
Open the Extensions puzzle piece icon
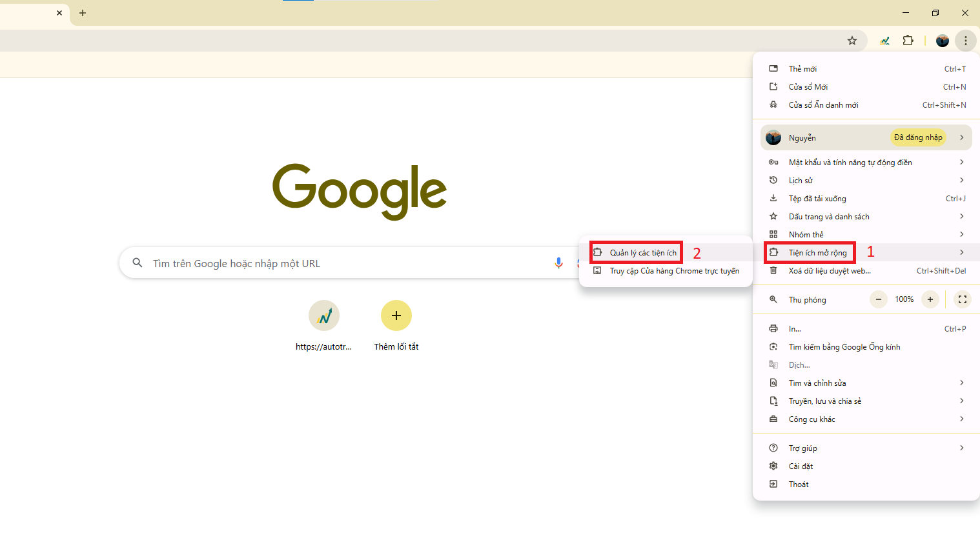click(908, 41)
